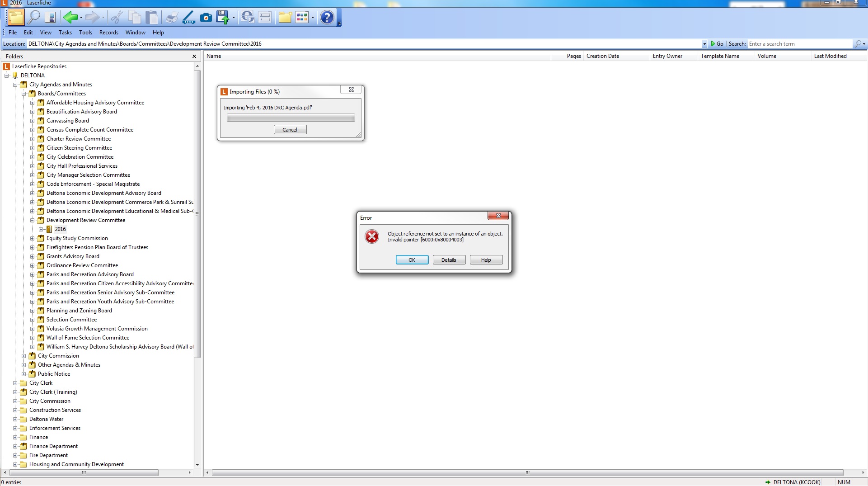Viewport: 868px width, 486px height.
Task: Select the Deltona Water folder
Action: tap(47, 419)
